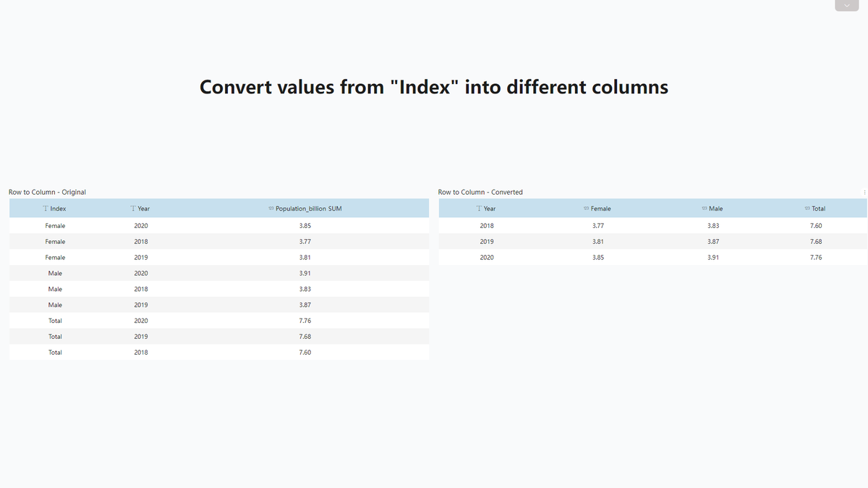Click the "Row to Column - Original" title
Viewport: 868px width, 488px height.
[47, 192]
